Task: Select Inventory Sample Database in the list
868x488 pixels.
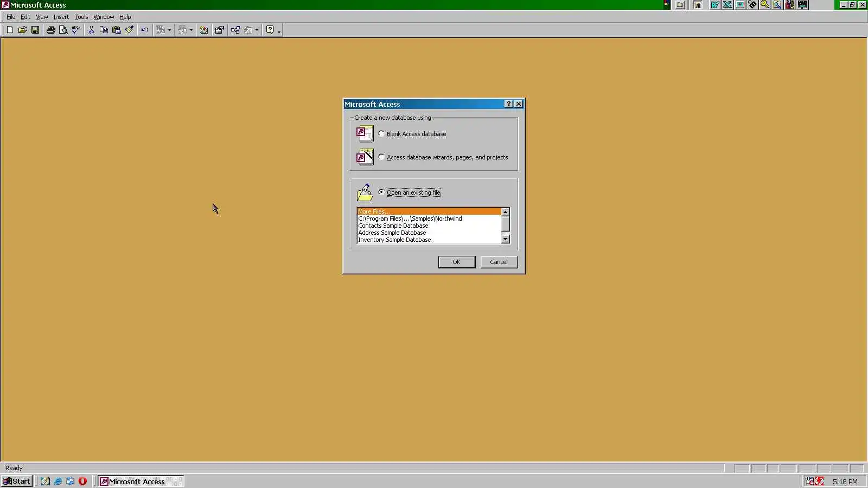Action: tap(429, 240)
